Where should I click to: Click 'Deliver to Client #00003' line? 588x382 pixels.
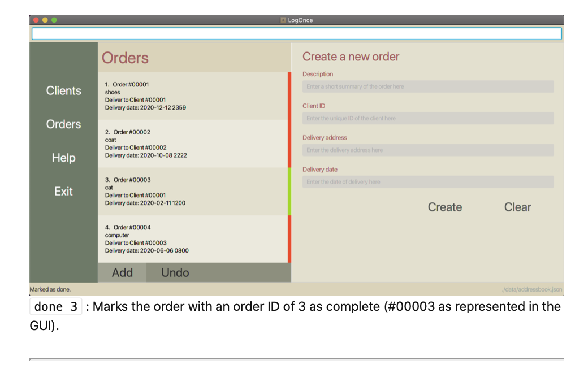point(136,243)
